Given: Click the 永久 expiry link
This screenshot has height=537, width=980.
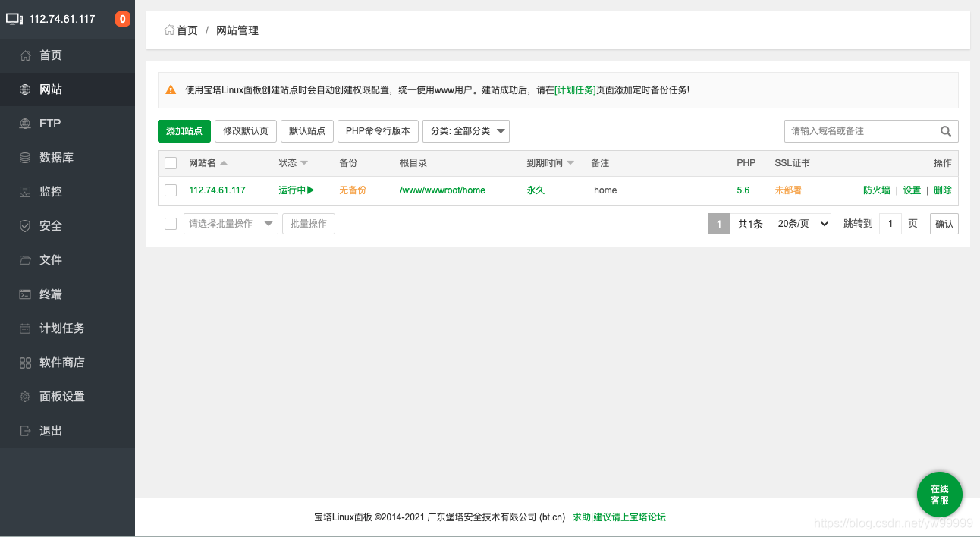Looking at the screenshot, I should coord(536,190).
